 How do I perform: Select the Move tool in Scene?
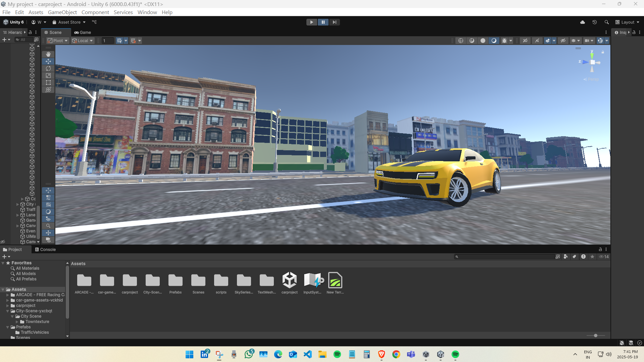(48, 61)
